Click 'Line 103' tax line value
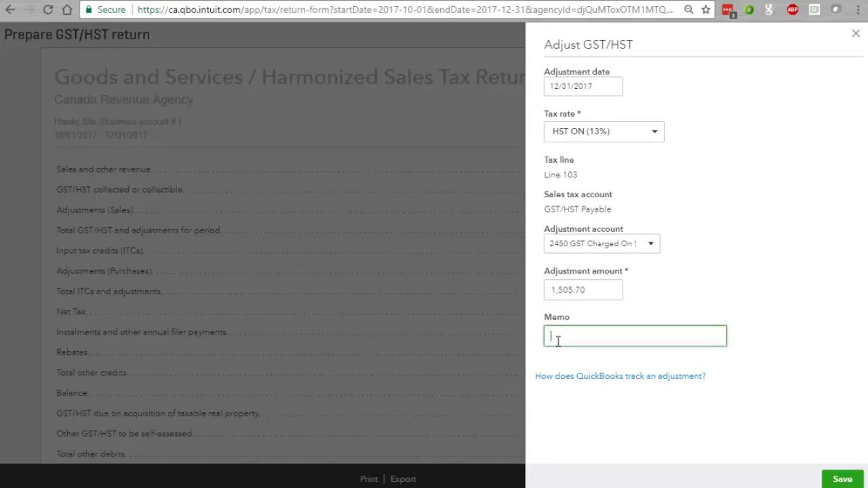Screen dimensions: 868x488 coord(560,175)
